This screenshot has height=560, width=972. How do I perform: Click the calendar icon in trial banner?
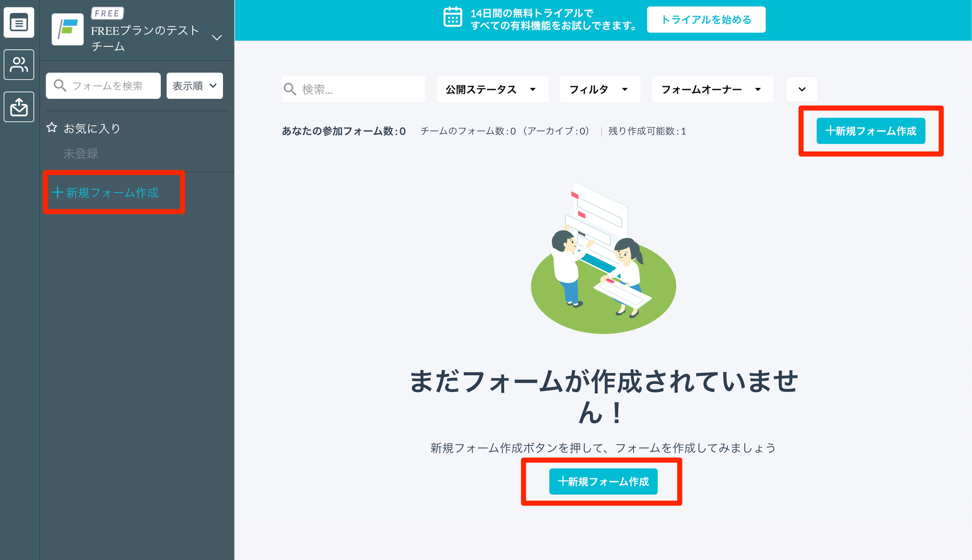[x=452, y=18]
